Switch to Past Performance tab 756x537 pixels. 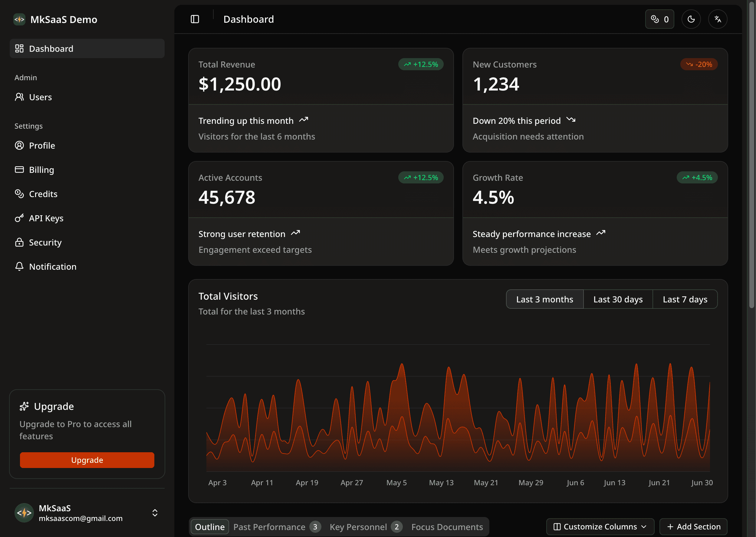pyautogui.click(x=269, y=527)
